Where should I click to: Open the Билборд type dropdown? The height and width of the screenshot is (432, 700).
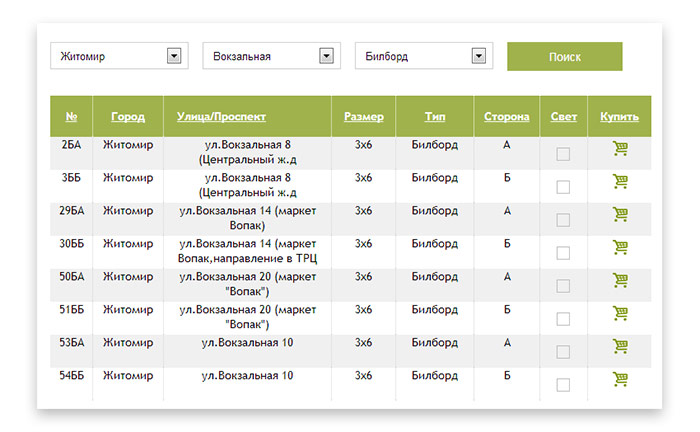[479, 56]
